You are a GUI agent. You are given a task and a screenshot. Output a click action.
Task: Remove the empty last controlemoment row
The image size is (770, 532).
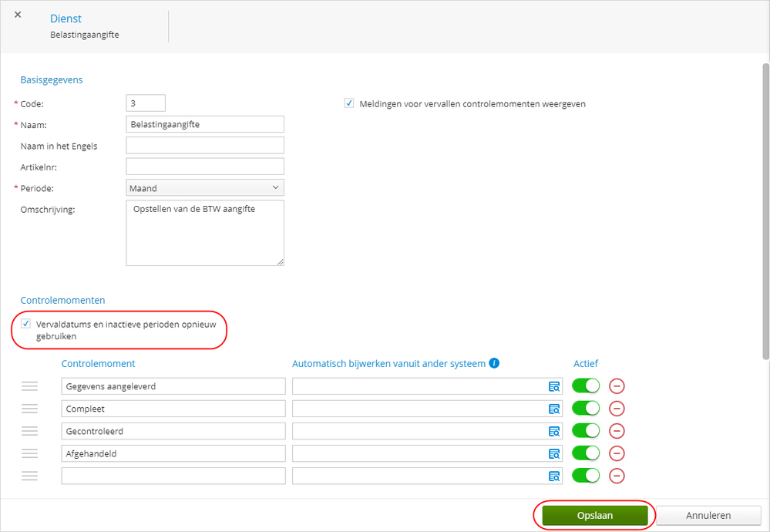pos(617,476)
